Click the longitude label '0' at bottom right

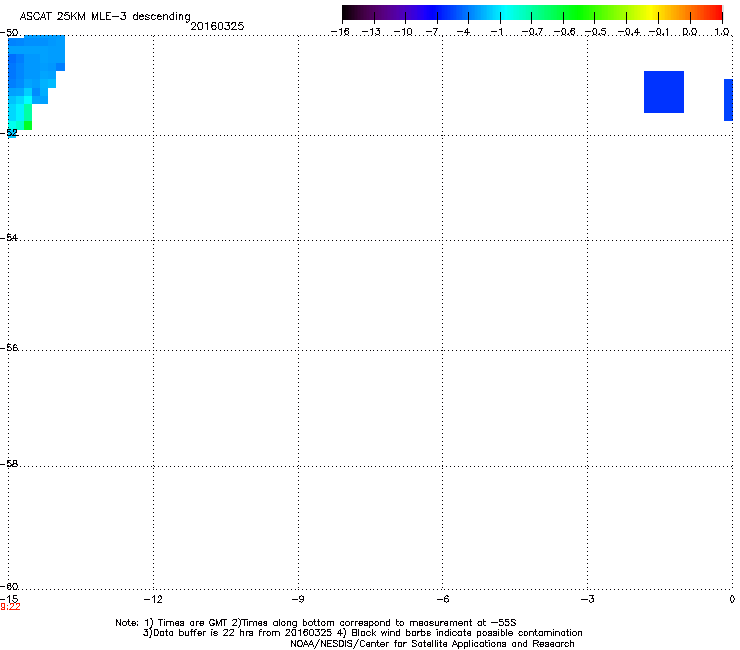732,599
